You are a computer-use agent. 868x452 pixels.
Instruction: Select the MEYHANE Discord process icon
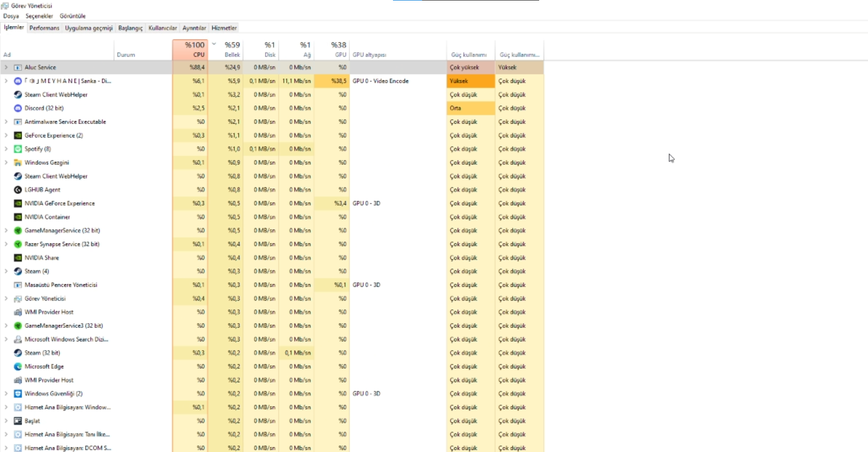tap(18, 81)
